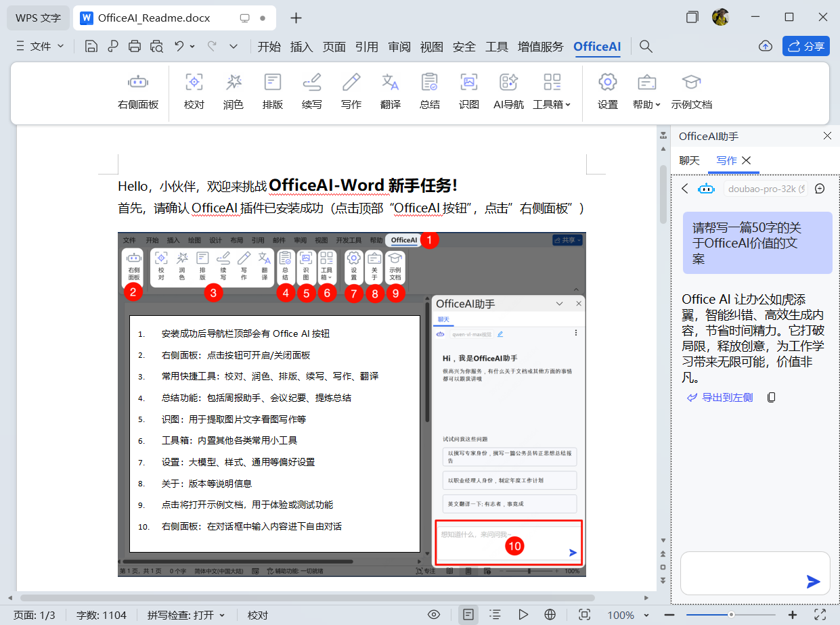Copy the AI response with copy icon
Screen dimensions: 840x625
point(771,398)
